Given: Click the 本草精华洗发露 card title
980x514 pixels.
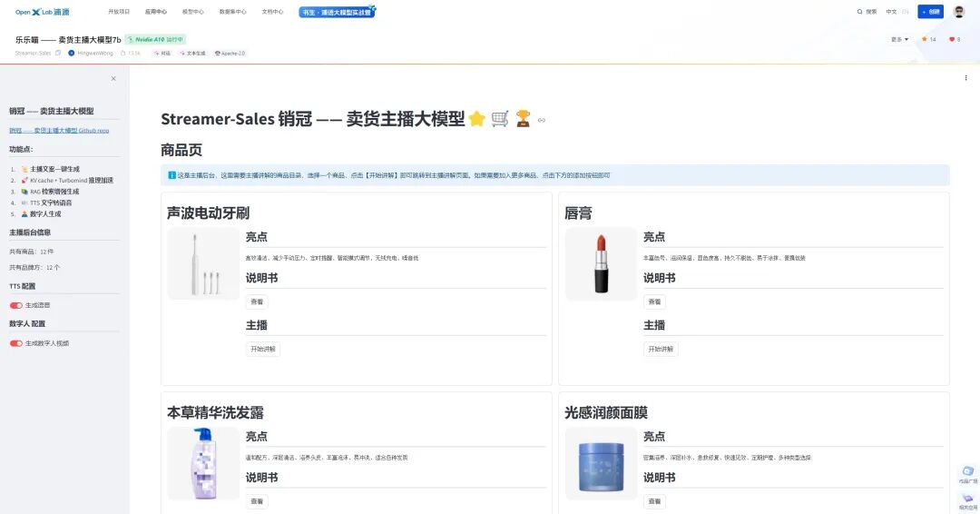Looking at the screenshot, I should [x=215, y=412].
